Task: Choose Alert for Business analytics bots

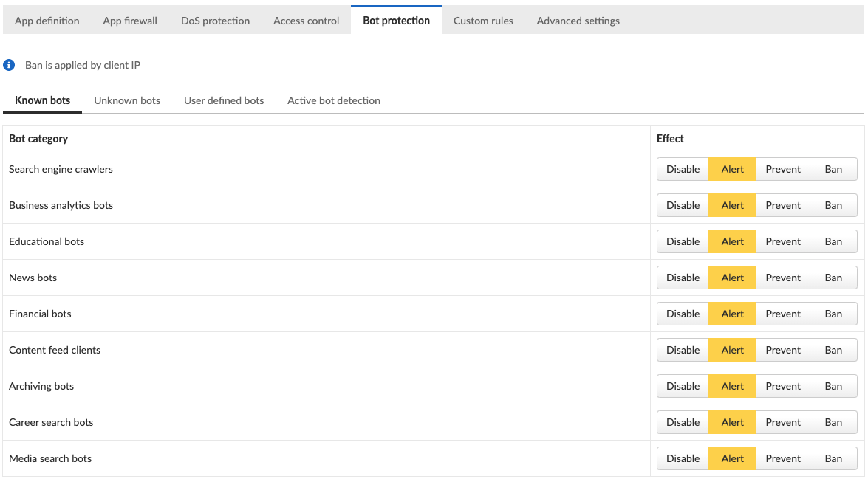Action: tap(732, 205)
